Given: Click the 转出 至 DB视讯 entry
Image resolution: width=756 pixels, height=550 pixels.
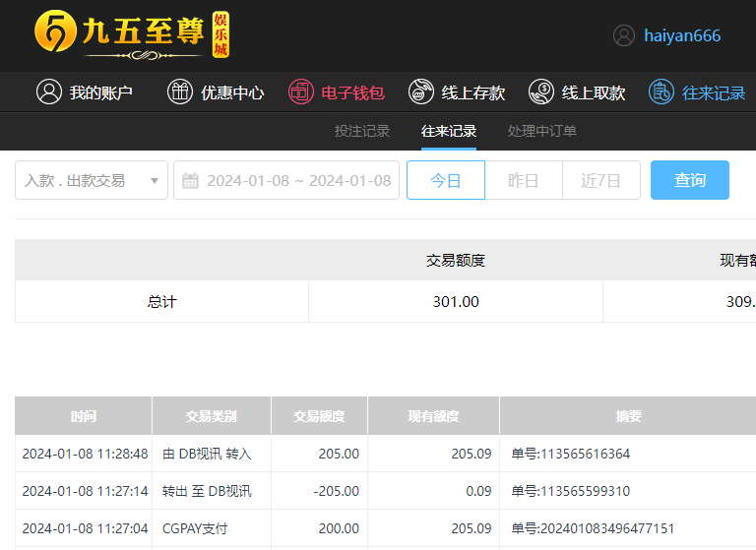Looking at the screenshot, I should click(207, 491).
